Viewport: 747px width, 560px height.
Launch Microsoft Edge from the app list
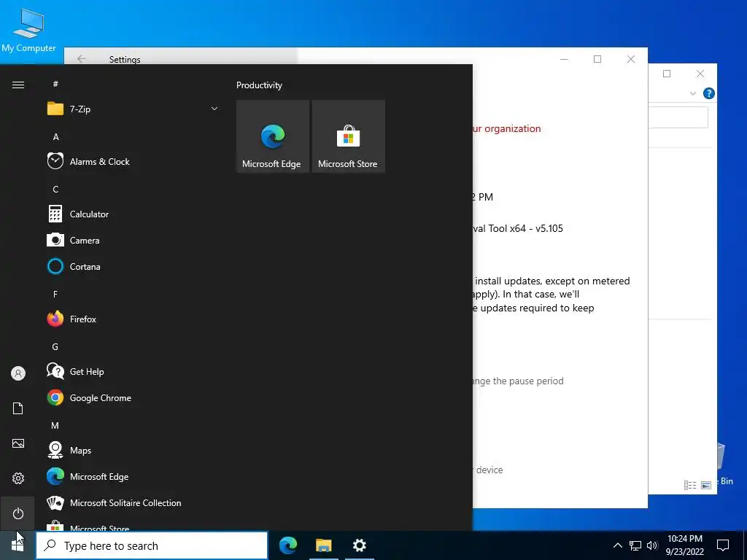[x=133, y=477]
